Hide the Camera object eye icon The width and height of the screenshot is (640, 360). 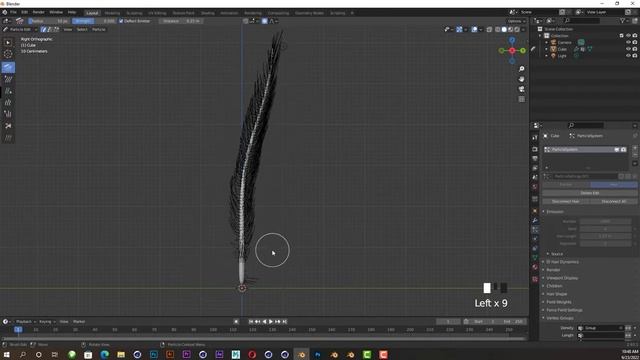pos(628,42)
